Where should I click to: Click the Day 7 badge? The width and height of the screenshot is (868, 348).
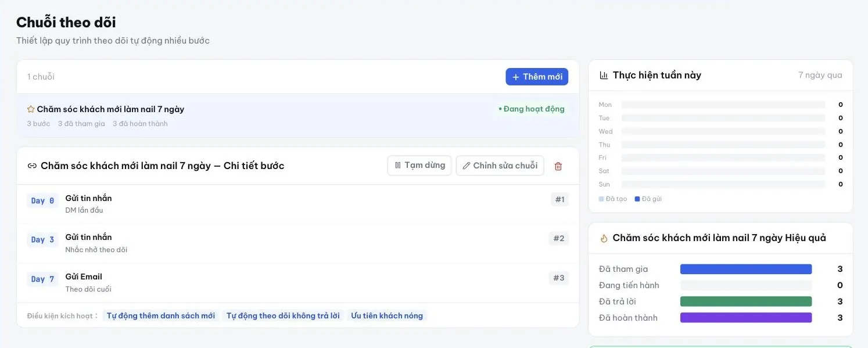pyautogui.click(x=42, y=279)
